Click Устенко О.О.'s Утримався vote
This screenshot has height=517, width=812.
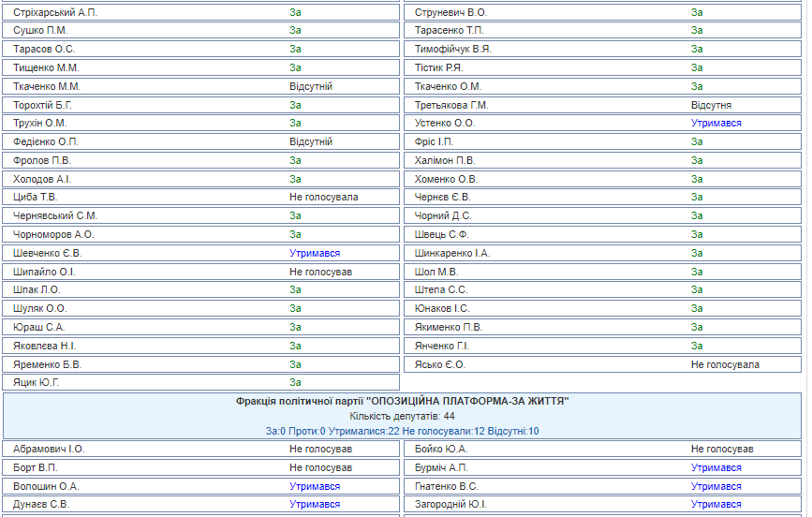pos(716,124)
